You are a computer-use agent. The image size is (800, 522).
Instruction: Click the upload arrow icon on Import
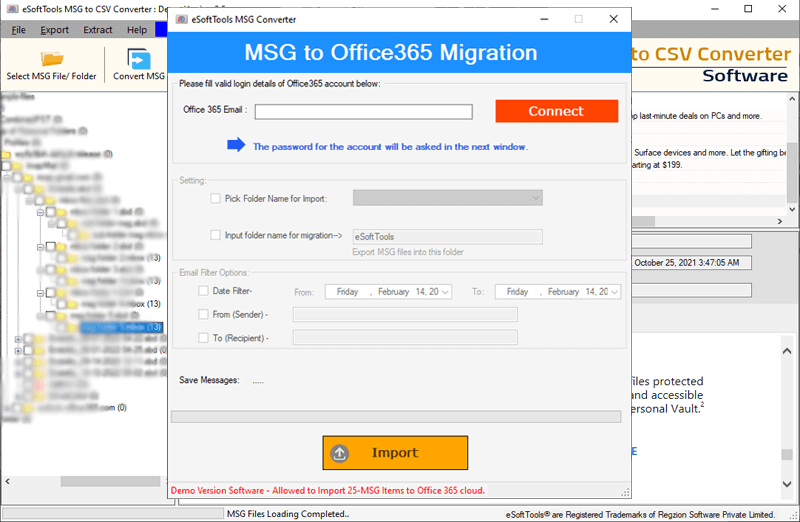point(340,453)
